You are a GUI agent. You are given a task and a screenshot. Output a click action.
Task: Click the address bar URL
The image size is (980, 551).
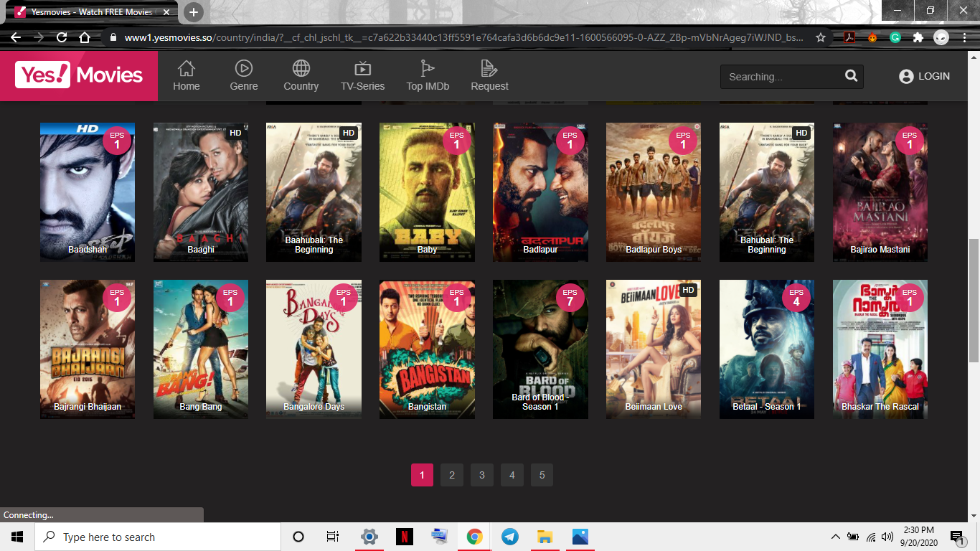(463, 37)
